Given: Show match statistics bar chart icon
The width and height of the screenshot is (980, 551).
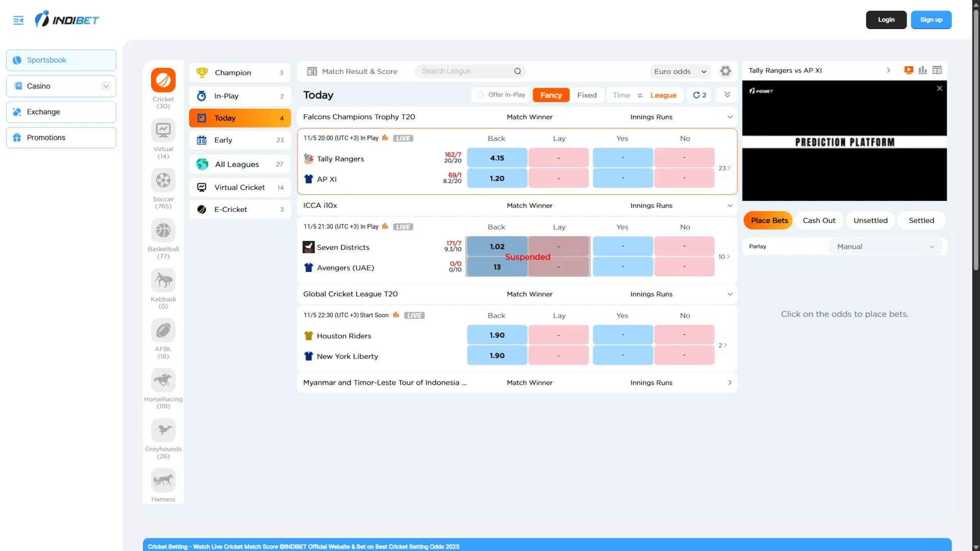Looking at the screenshot, I should tap(923, 70).
